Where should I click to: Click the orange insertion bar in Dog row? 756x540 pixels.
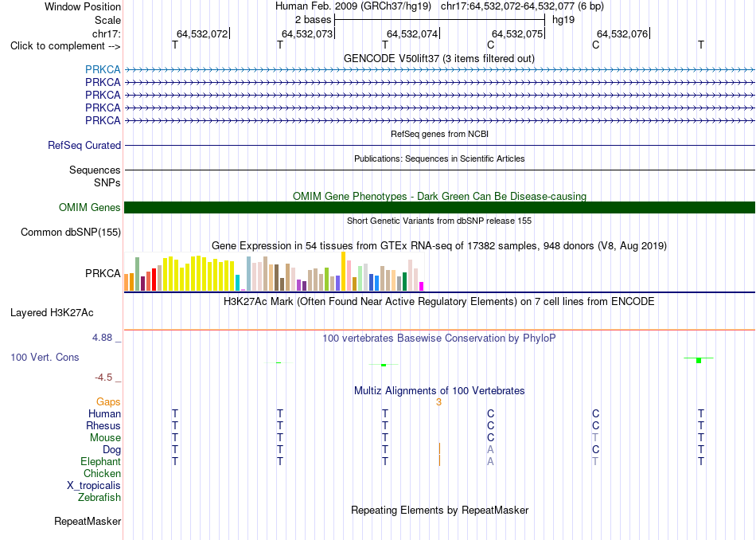[x=440, y=449]
